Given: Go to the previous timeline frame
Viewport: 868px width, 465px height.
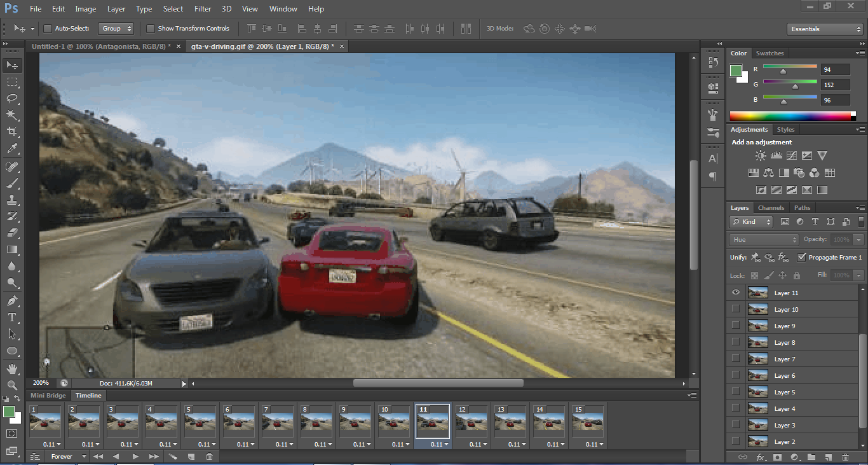Looking at the screenshot, I should pyautogui.click(x=116, y=456).
